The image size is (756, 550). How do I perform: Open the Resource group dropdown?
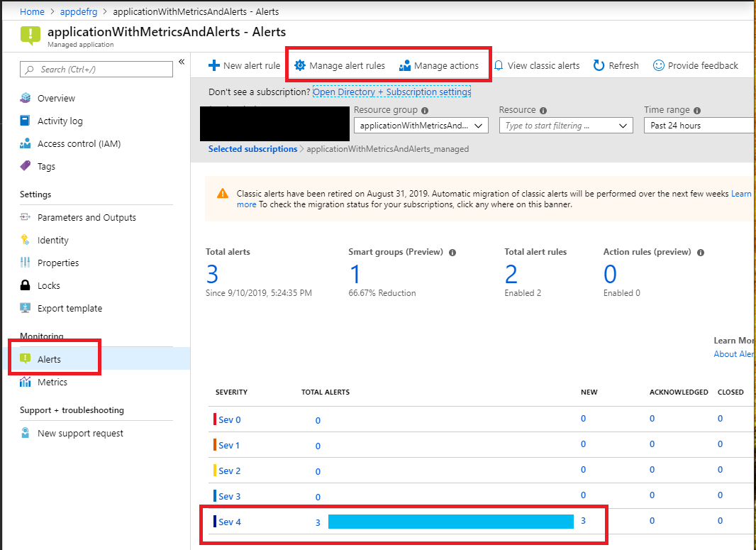(421, 126)
